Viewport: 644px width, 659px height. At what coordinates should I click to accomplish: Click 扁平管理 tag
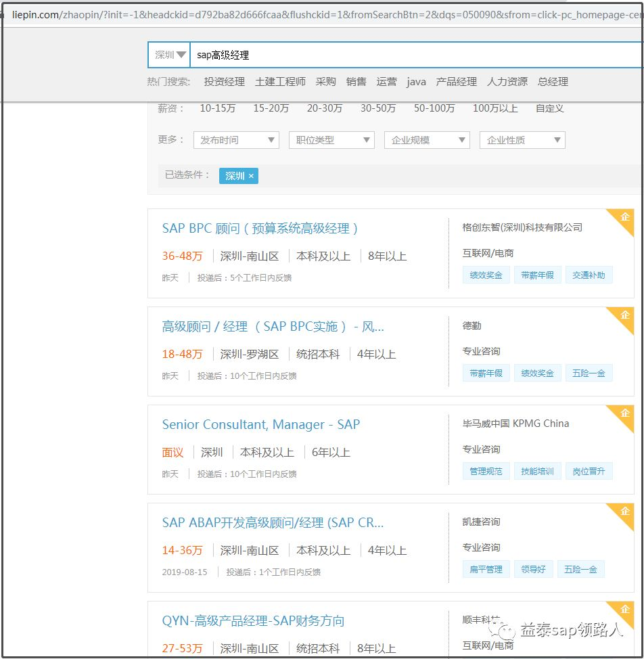[486, 570]
